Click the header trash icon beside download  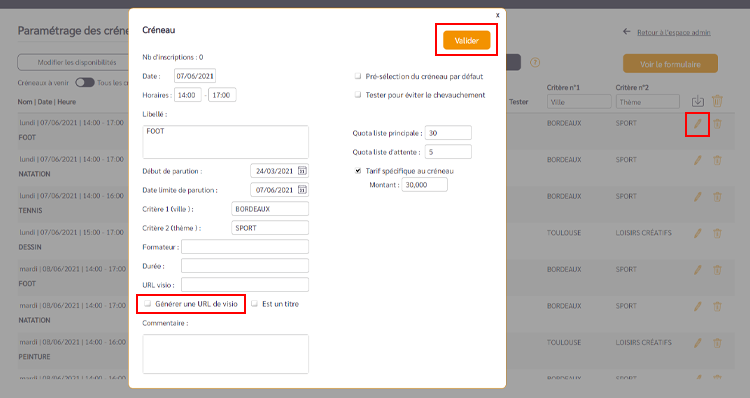(717, 101)
